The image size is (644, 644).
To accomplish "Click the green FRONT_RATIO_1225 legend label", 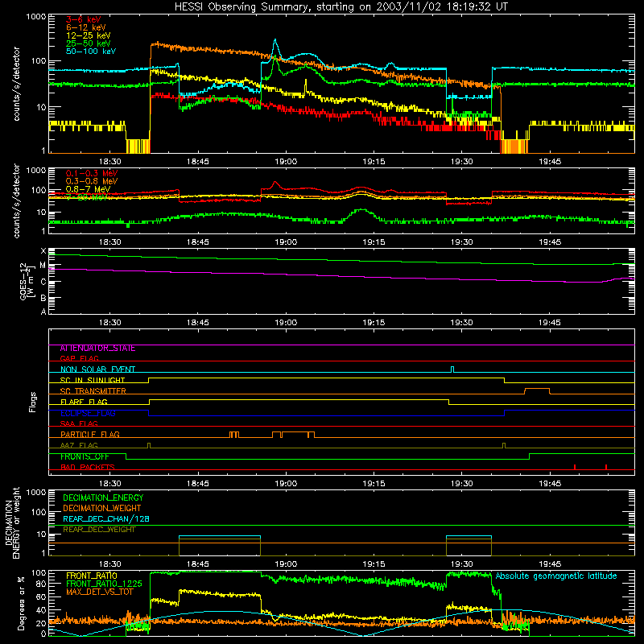I will 104,584.
